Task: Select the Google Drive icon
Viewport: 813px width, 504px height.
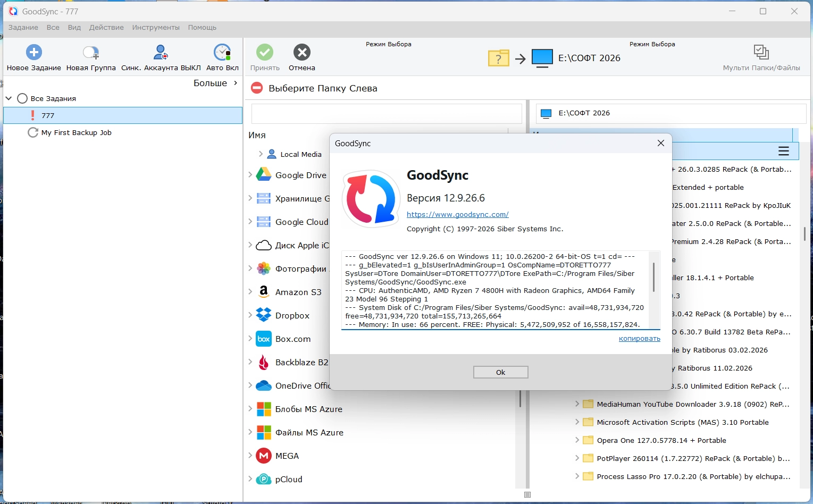Action: (264, 175)
